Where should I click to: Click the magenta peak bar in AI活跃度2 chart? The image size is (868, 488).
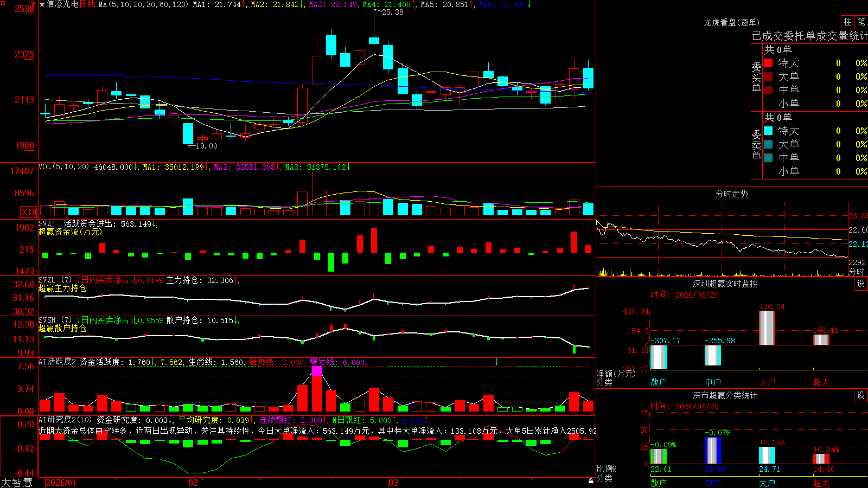tap(317, 371)
